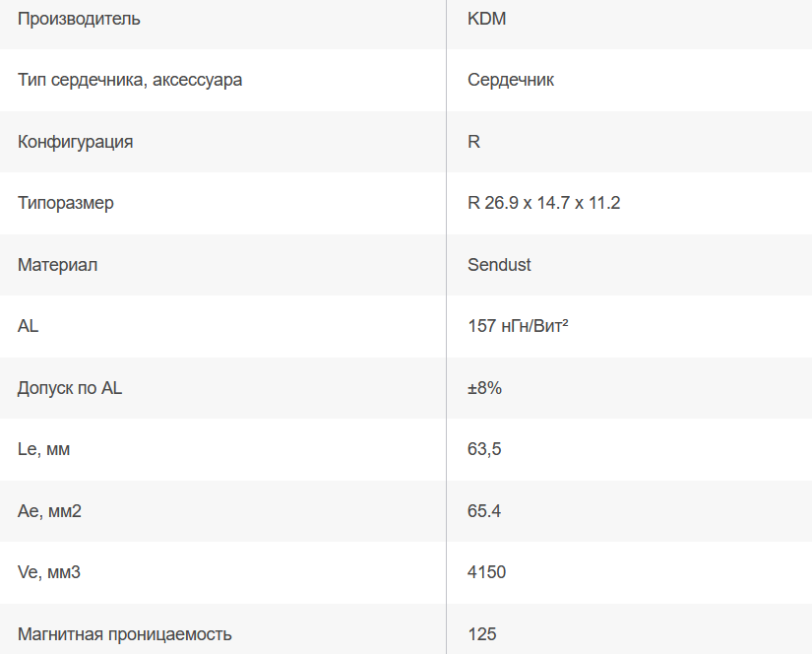Screen dimensions: 812x654
Task: Select the 63,5 length value
Action: point(484,449)
